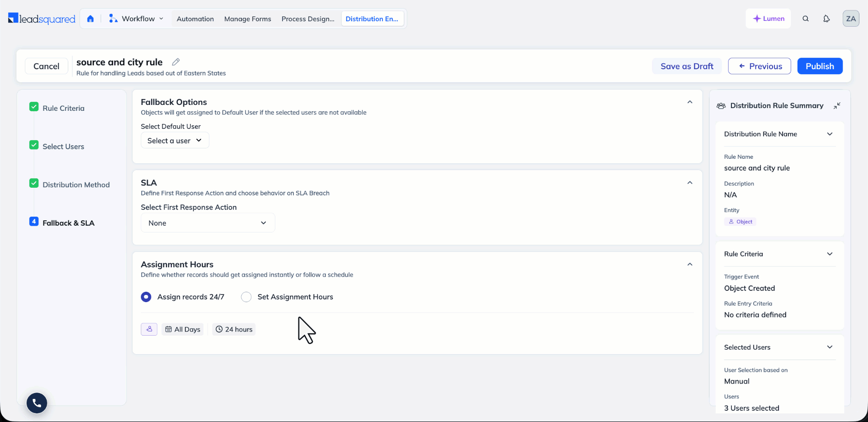Open the ZA user avatar menu
Viewport: 868px width, 422px height.
tap(851, 19)
